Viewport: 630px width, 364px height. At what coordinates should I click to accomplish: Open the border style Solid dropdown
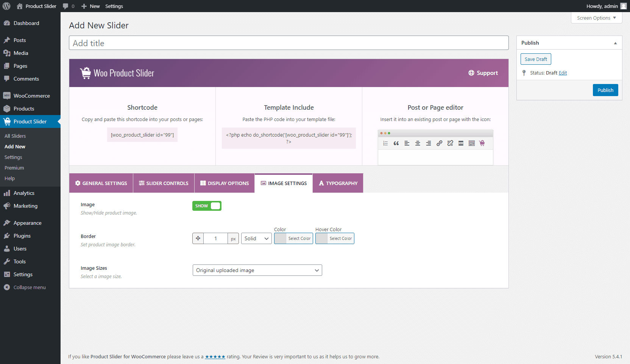tap(256, 238)
